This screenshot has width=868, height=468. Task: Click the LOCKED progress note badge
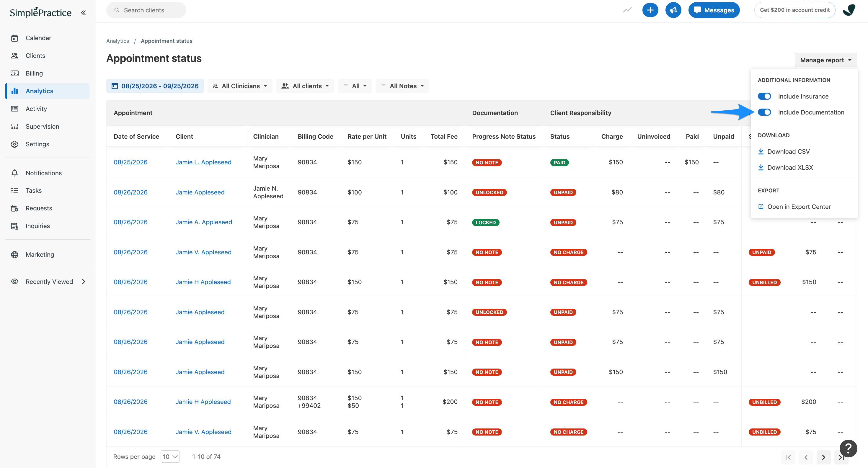point(486,222)
